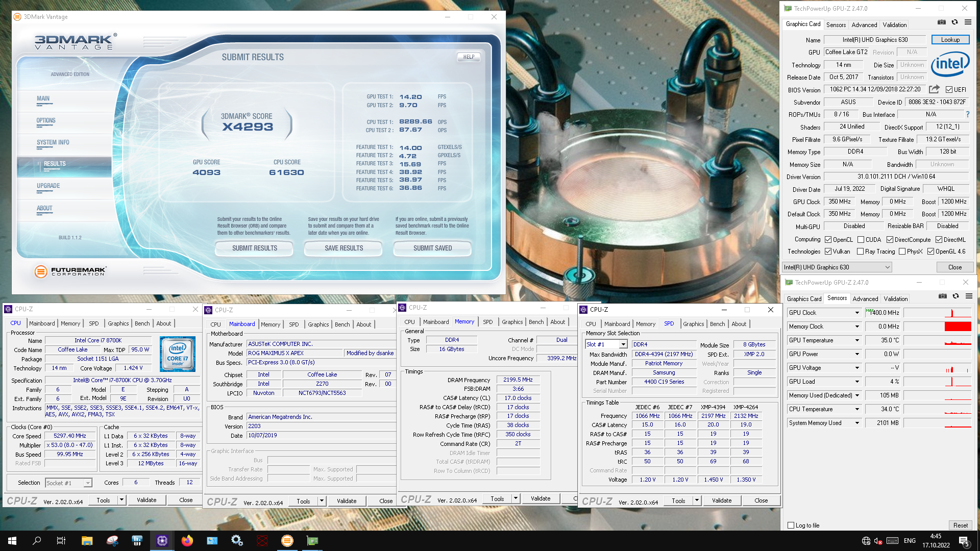Viewport: 980px width, 551px height.
Task: Click the Lookup button in GPU-Z
Action: (x=950, y=40)
